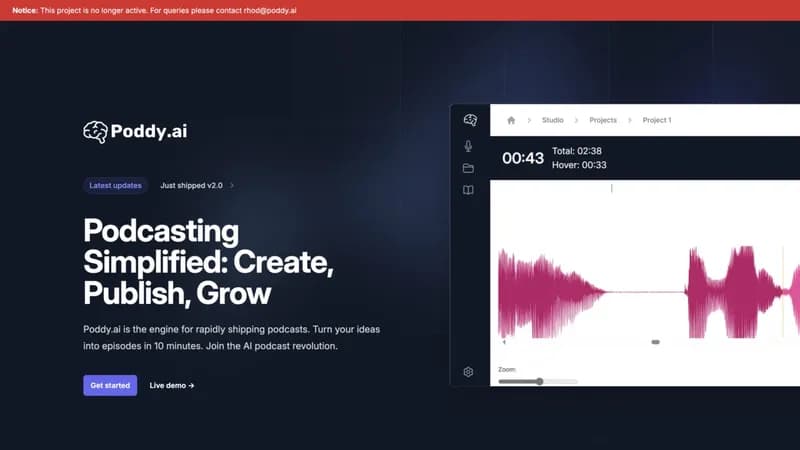Open the brain logo in demo sidebar

(470, 120)
